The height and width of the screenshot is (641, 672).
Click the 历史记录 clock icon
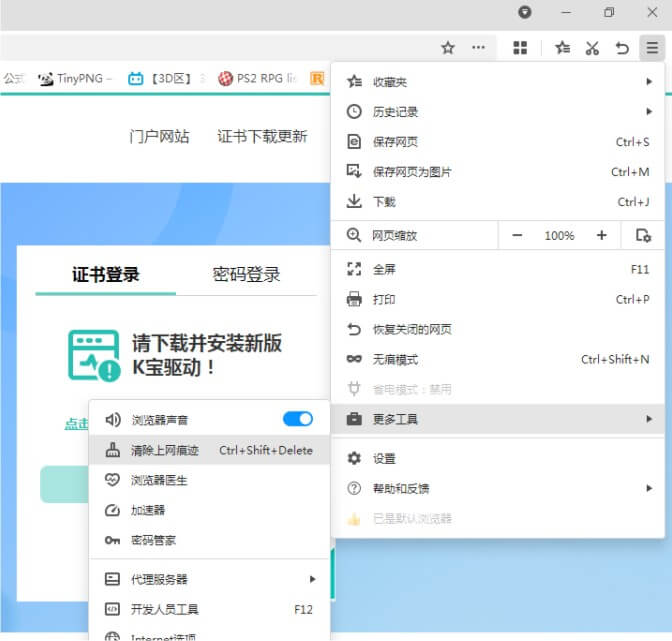[x=354, y=111]
